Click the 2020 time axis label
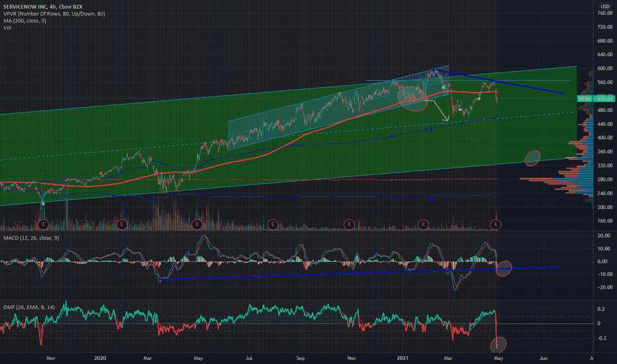The image size is (617, 364). tap(100, 358)
